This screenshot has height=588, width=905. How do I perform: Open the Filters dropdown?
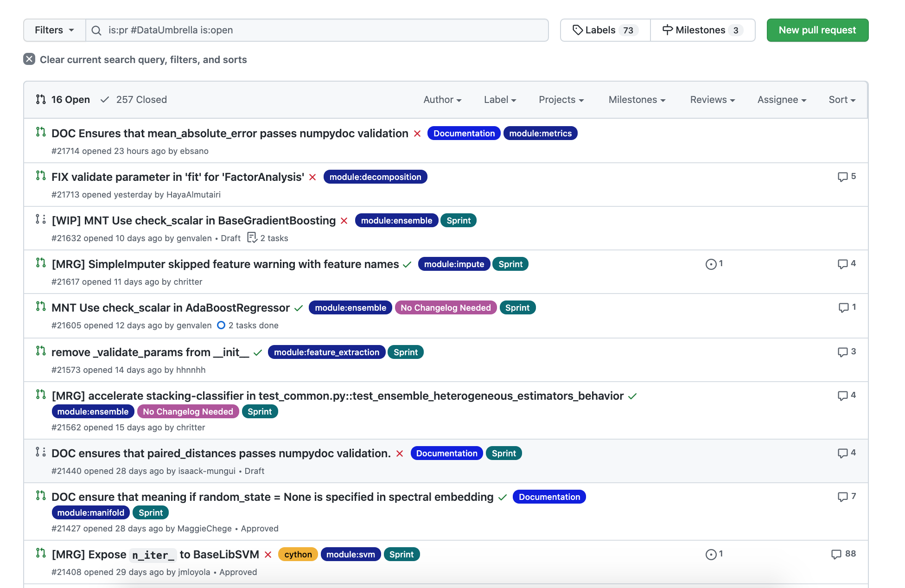click(54, 30)
